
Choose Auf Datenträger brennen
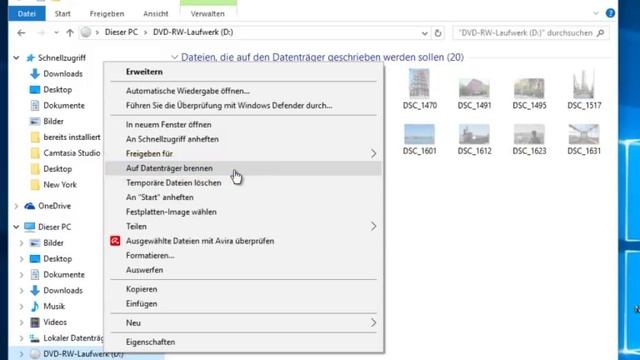point(244,168)
